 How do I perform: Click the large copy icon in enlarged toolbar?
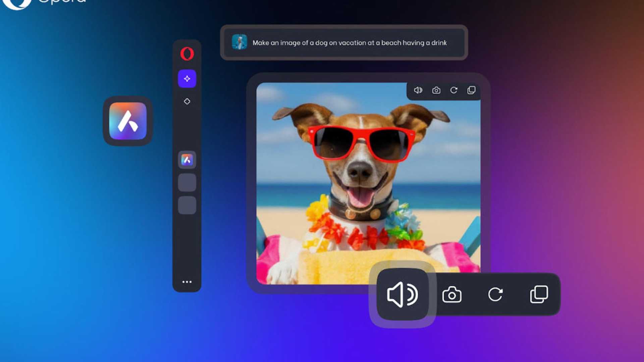click(x=539, y=294)
